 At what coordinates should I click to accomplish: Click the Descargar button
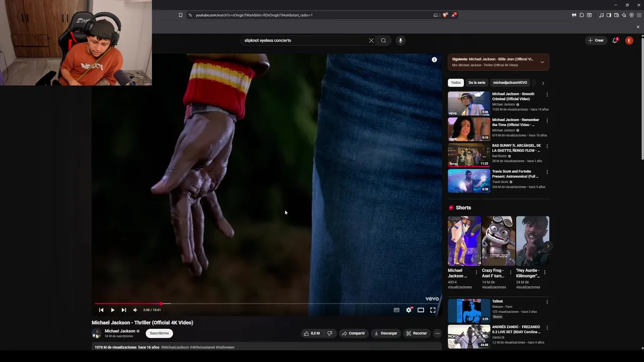pos(385,333)
